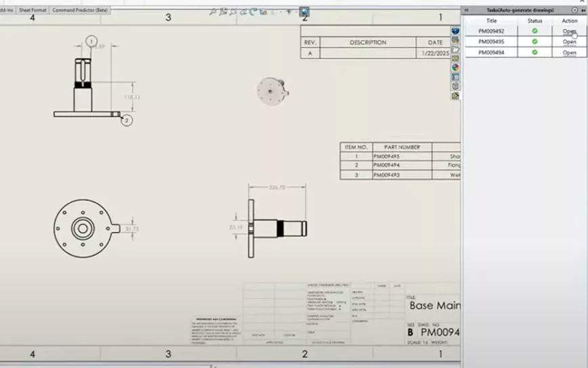
Task: Switch to the Sheet Format tab
Action: coord(33,11)
